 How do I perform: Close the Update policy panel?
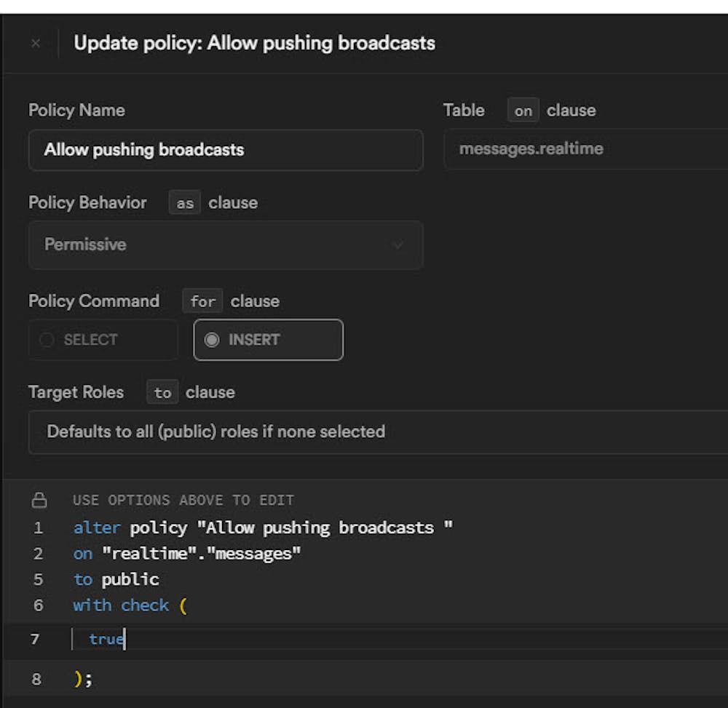coord(36,44)
